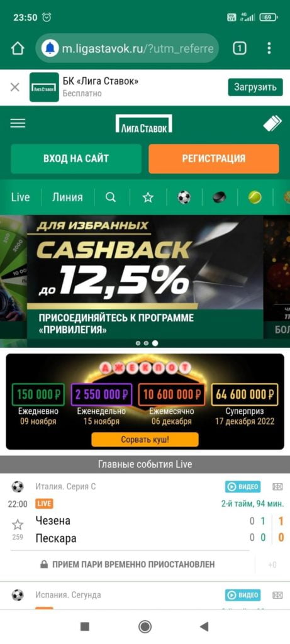Image resolution: width=290 pixels, height=644 pixels.
Task: Tap the Сорвать куш! button
Action: (145, 440)
